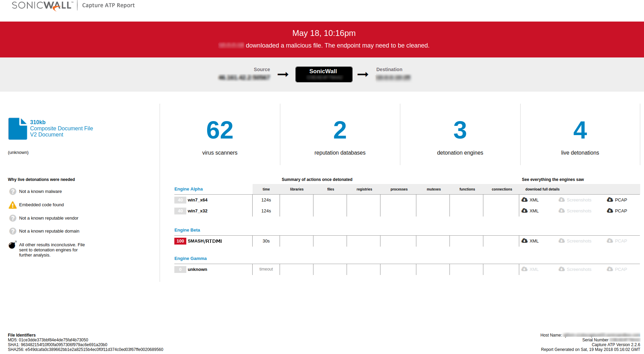Open the Engine Gamma link
Screen dimensions: 644x354
click(190, 259)
